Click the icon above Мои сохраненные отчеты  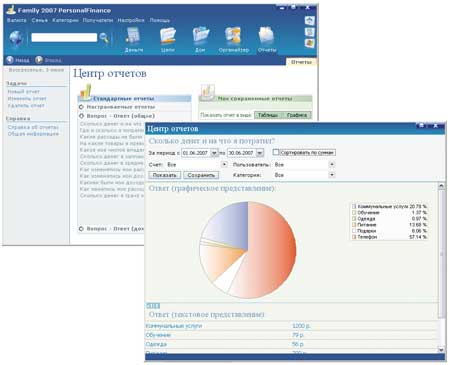208,92
